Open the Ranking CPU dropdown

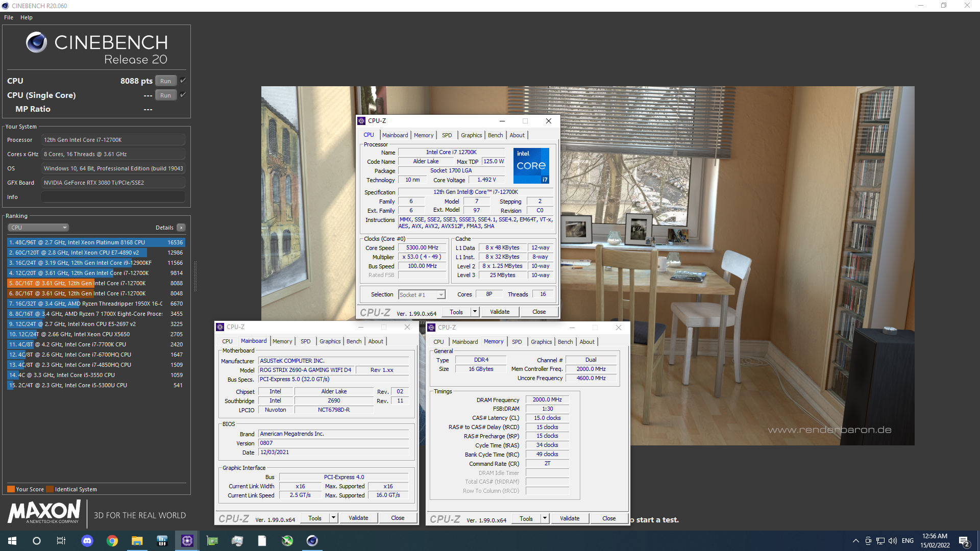tap(38, 228)
